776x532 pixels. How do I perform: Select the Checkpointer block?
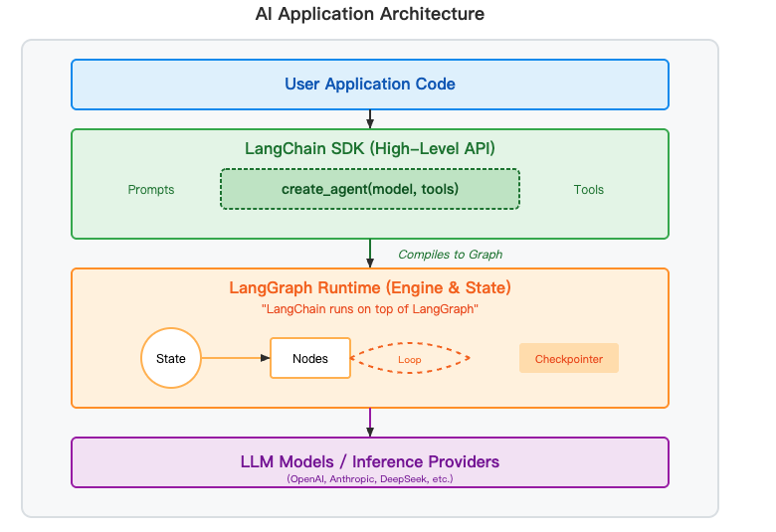[569, 358]
